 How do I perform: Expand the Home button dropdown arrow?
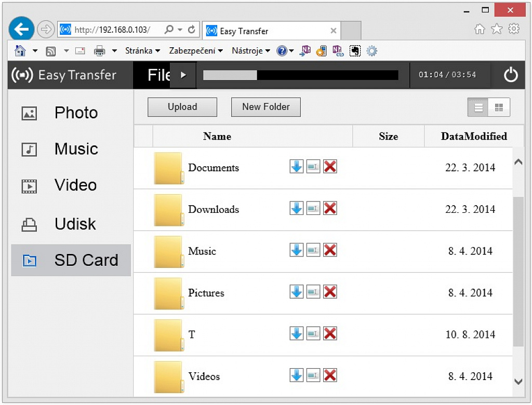coord(35,51)
